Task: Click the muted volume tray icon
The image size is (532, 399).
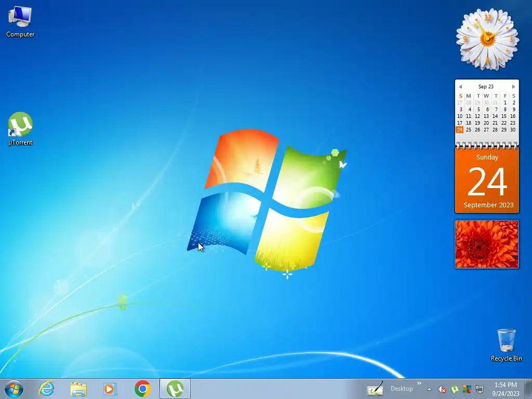Action: 442,390
